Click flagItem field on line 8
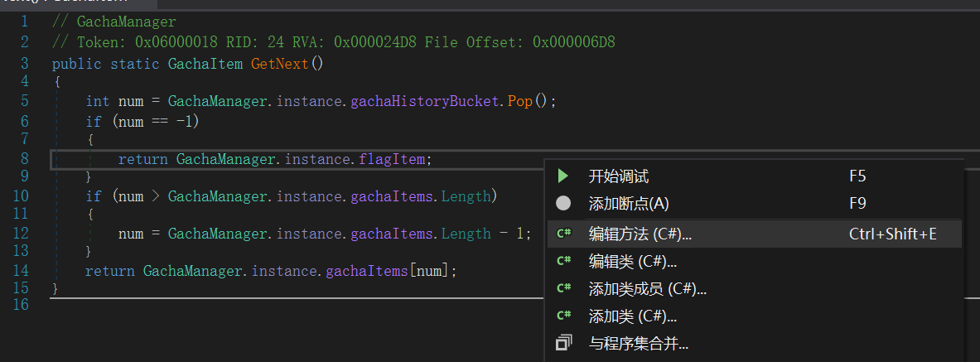The width and height of the screenshot is (980, 362). (392, 159)
